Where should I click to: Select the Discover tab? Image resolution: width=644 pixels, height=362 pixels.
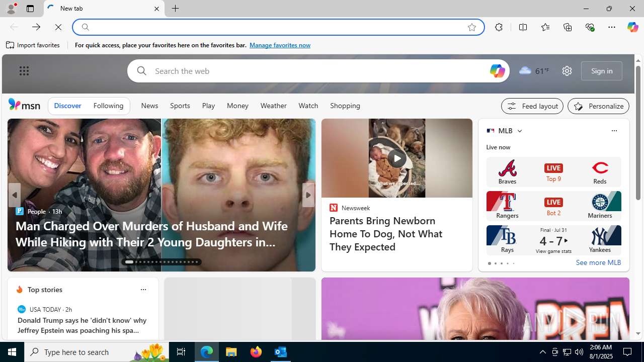coord(67,106)
